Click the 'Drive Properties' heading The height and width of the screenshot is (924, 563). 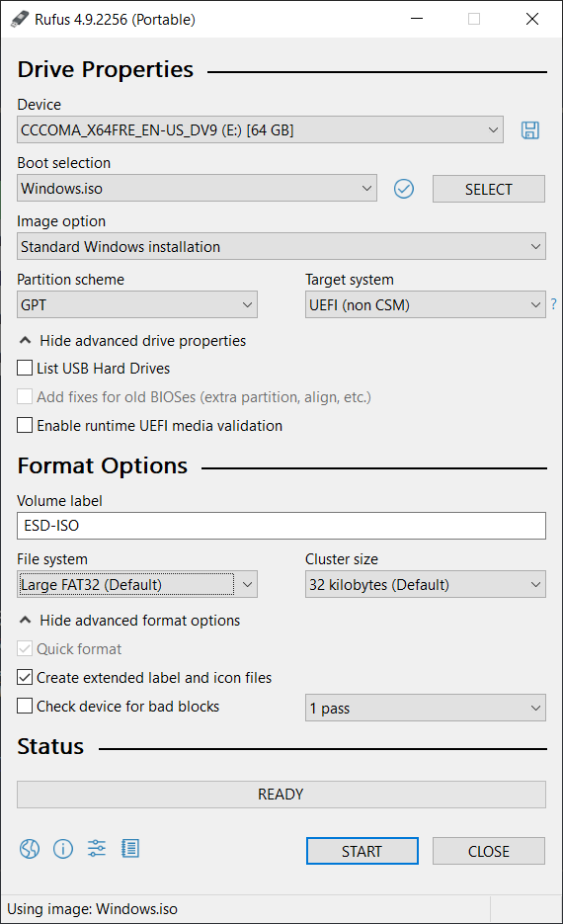(106, 69)
